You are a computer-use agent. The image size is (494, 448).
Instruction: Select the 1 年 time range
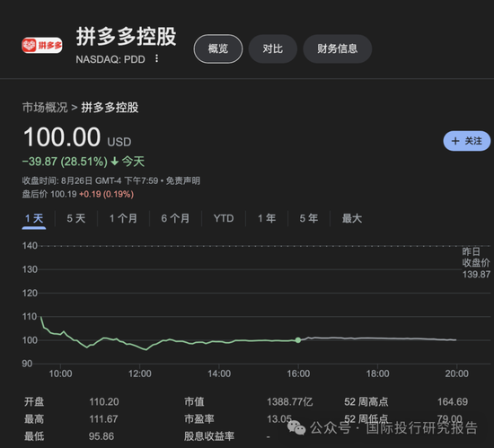(267, 218)
